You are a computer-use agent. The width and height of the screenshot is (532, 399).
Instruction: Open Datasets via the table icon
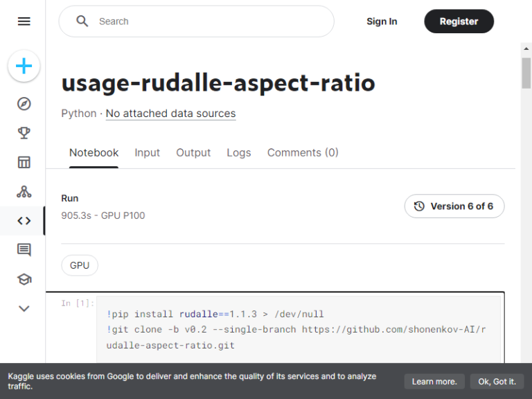[x=24, y=162]
